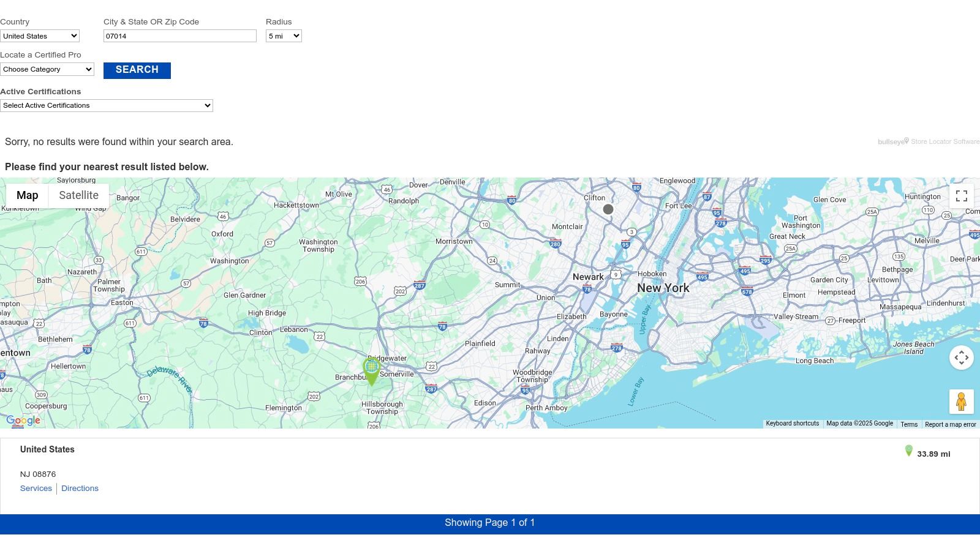Open map camera controls
The height and width of the screenshot is (551, 980).
tap(961, 358)
